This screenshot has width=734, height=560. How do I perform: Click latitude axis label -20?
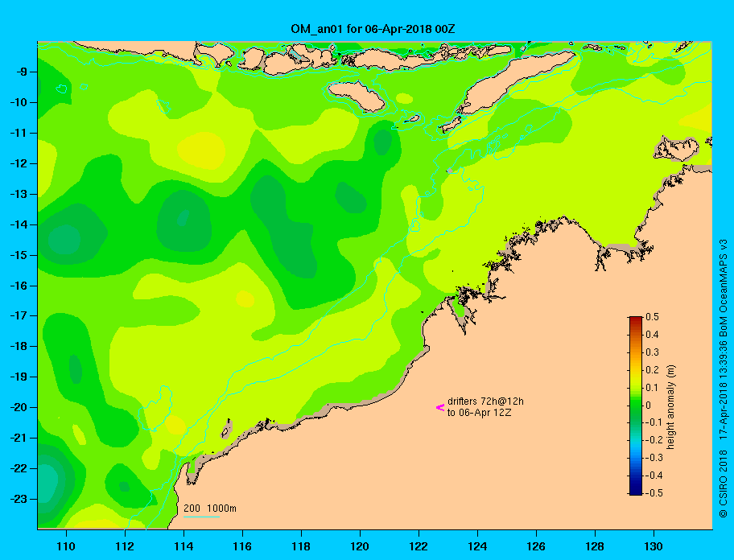click(19, 407)
